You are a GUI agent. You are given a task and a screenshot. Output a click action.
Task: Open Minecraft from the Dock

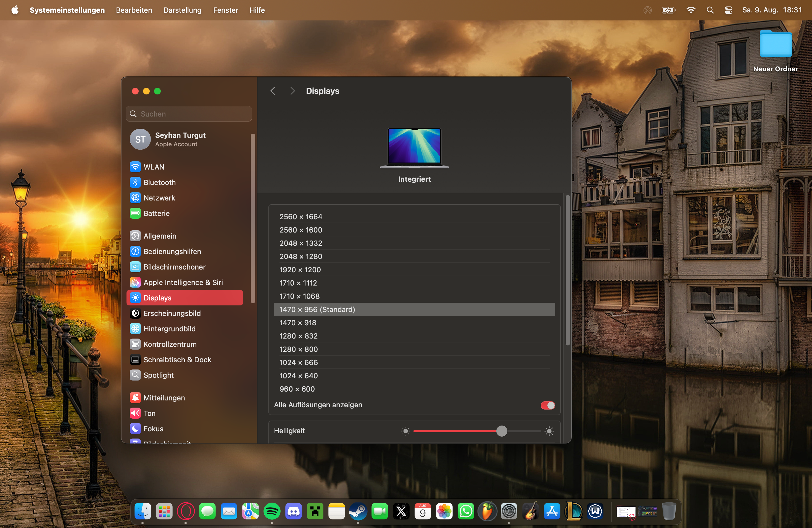315,511
